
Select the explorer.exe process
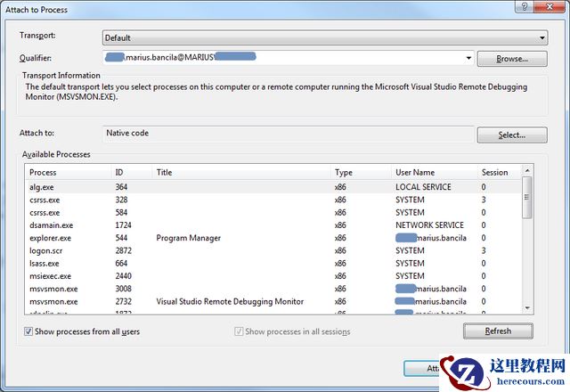(x=273, y=238)
